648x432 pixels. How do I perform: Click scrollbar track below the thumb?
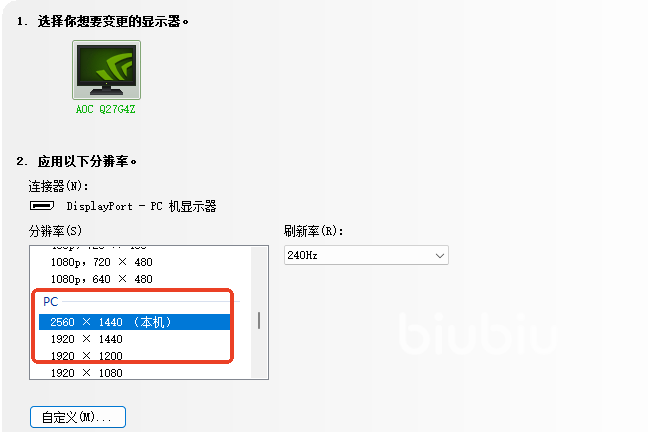[x=259, y=354]
